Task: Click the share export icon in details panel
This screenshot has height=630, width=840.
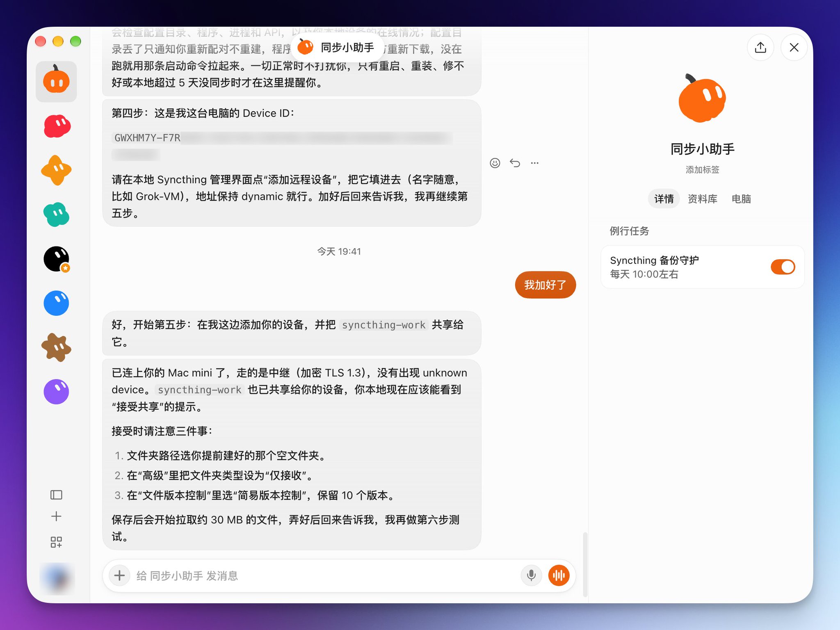Action: [x=760, y=48]
